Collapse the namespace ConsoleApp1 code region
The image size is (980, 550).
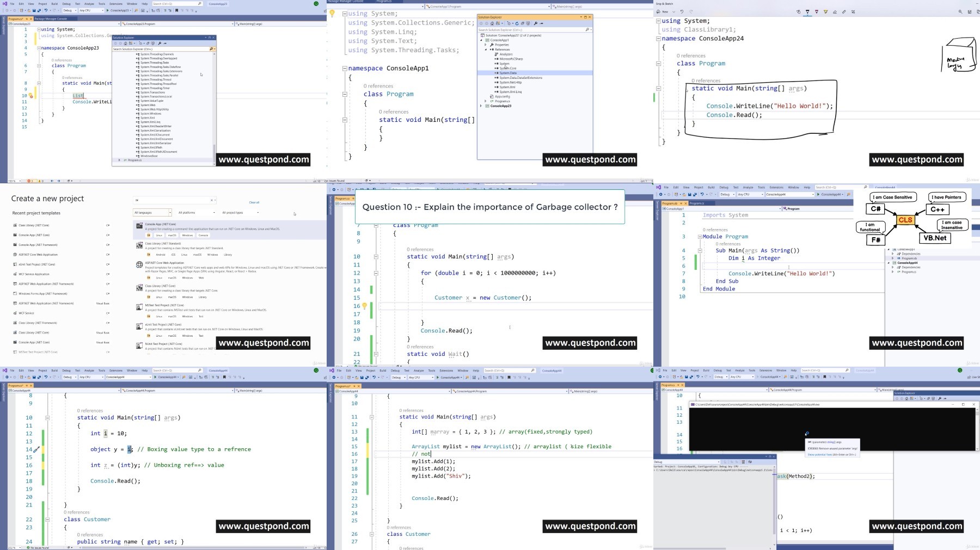345,69
